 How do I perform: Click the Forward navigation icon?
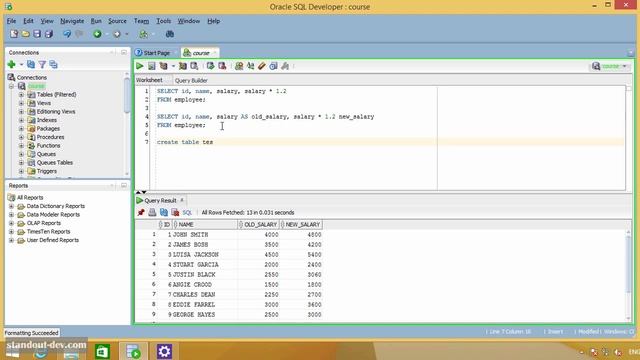(x=117, y=34)
